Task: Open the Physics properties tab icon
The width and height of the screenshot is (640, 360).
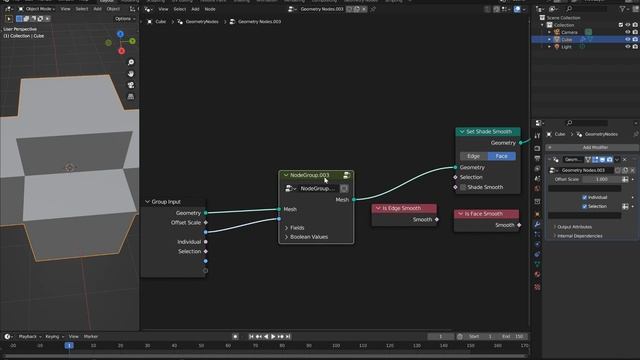Action: tap(537, 244)
